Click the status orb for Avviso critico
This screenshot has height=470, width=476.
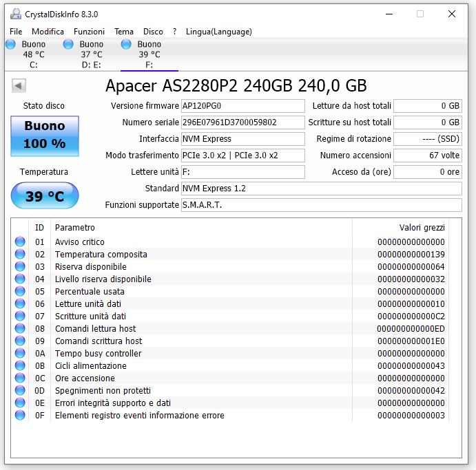(20, 242)
